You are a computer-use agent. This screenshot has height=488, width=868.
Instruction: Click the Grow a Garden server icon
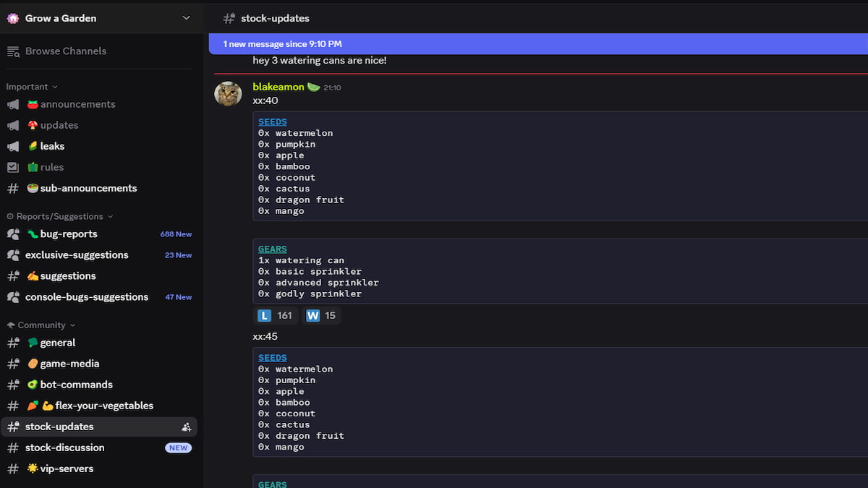12,17
